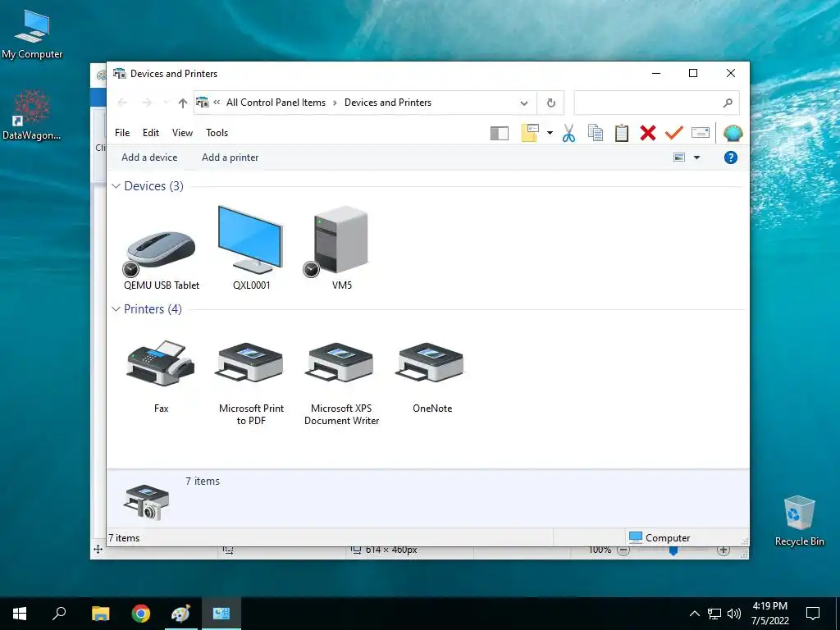Click the search magnifier in search box
840x630 pixels.
728,103
